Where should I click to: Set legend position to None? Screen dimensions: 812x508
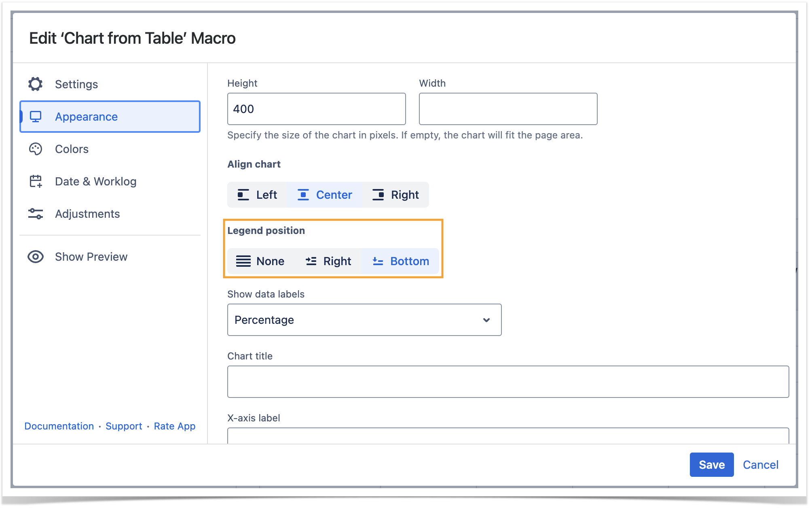pos(260,261)
